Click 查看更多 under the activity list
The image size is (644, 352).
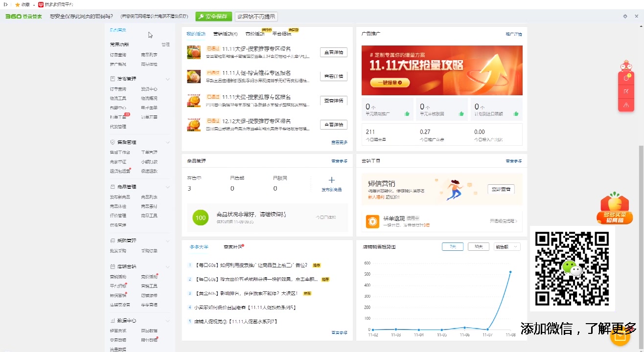340,143
